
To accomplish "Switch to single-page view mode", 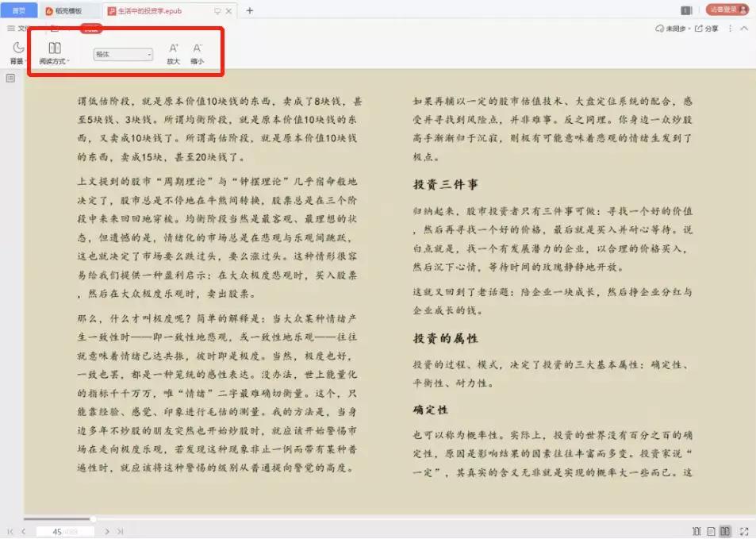I will coord(712,530).
